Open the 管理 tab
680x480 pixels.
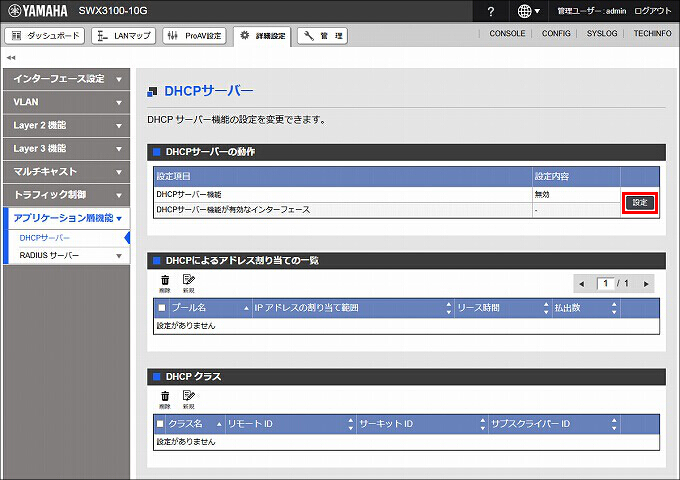tap(323, 36)
